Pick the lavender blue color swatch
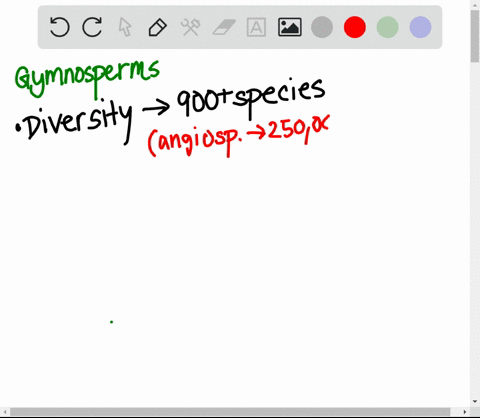Image resolution: width=480 pixels, height=418 pixels. coord(420,27)
